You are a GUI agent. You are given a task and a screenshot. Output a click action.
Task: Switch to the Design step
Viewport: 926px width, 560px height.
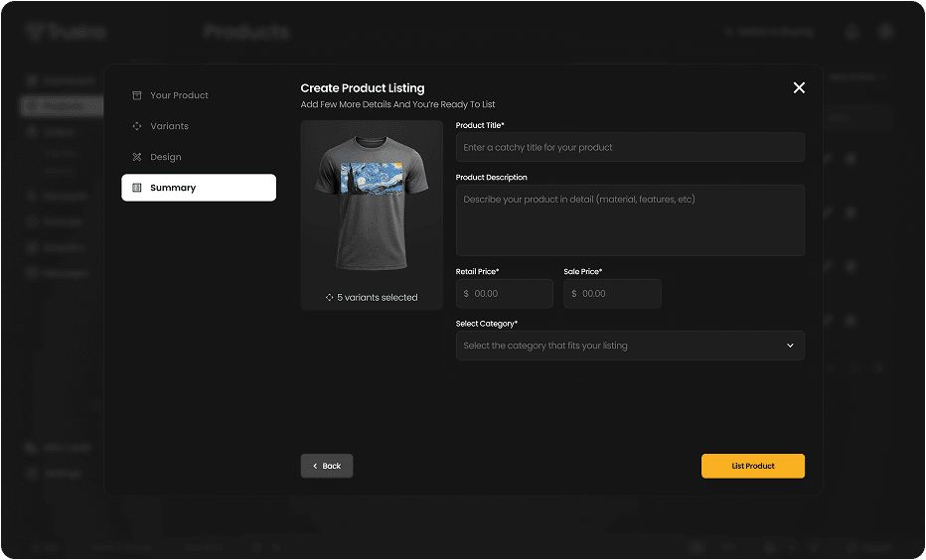tap(199, 157)
